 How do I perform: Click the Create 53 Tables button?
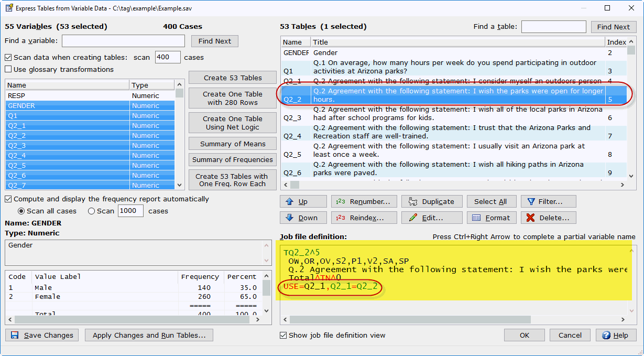pos(233,78)
